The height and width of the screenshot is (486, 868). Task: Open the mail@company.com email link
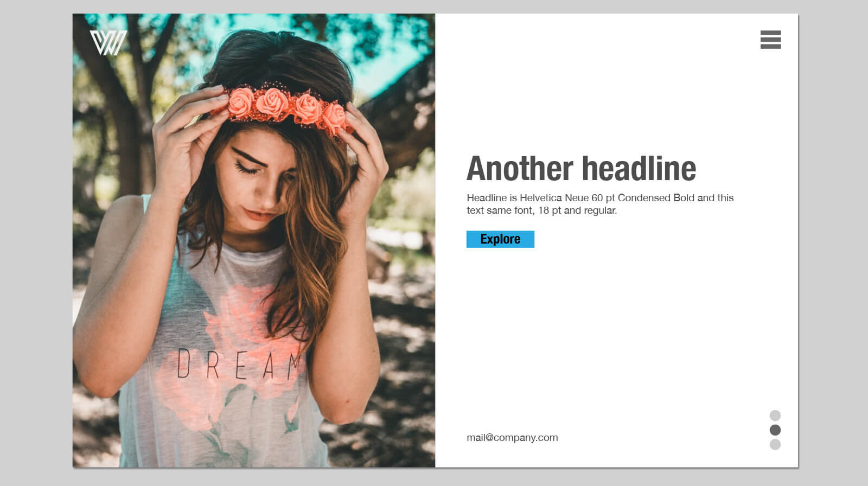512,438
